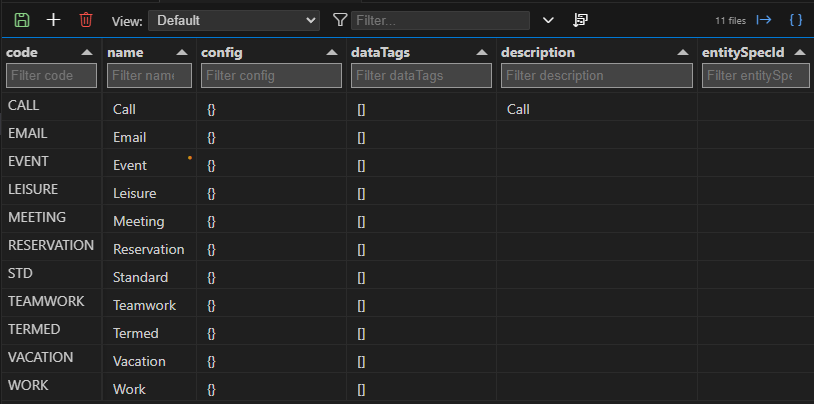Viewport: 814px width, 404px height.
Task: Click the dataTags column header
Action: pos(380,52)
